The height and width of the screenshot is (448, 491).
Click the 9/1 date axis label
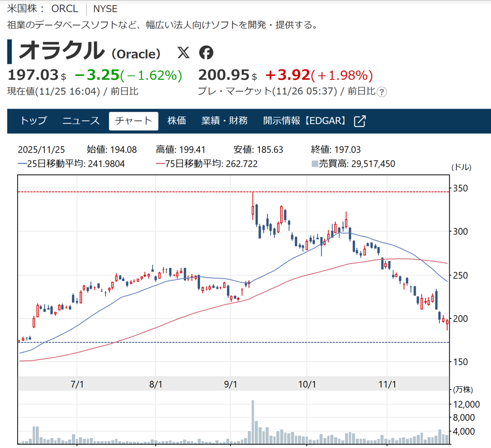[231, 384]
